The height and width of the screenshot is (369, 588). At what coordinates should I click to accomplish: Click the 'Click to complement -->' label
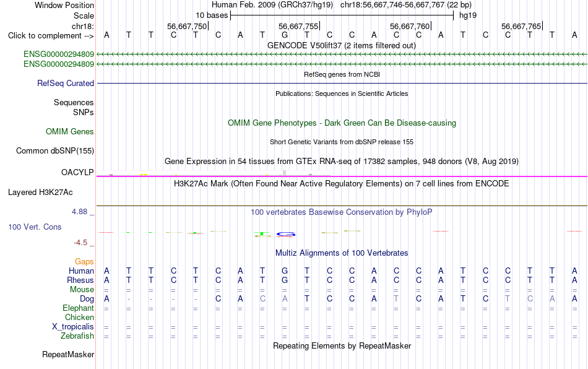click(51, 36)
